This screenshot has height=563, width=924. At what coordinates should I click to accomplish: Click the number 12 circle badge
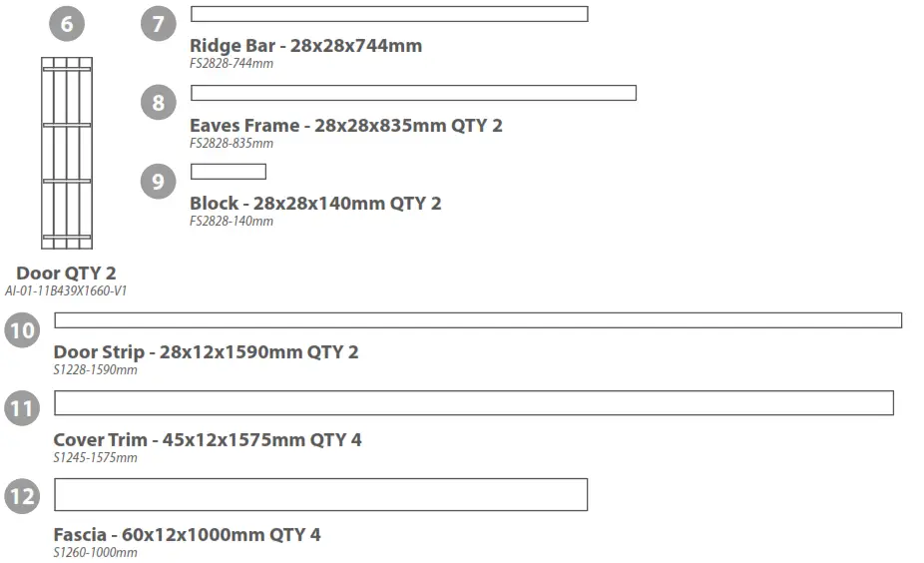[21, 495]
